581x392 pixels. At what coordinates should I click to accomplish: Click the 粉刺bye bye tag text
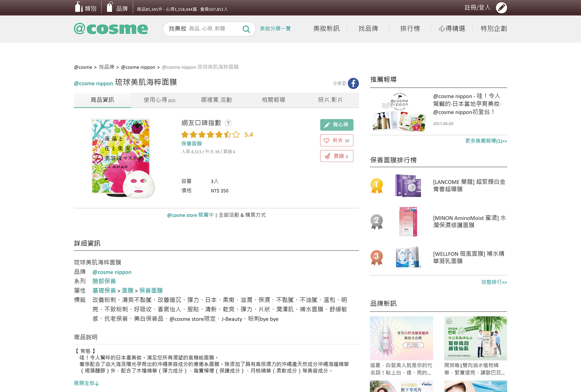(263, 319)
